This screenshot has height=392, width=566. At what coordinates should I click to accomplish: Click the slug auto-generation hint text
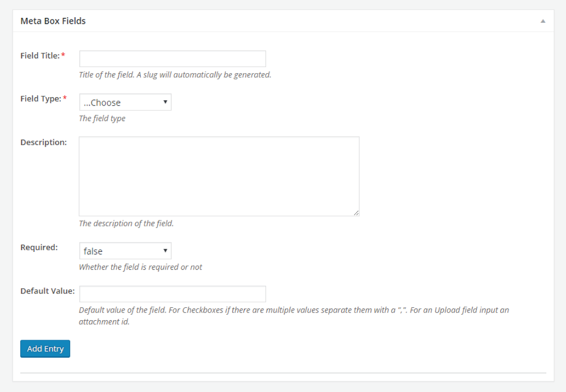175,75
